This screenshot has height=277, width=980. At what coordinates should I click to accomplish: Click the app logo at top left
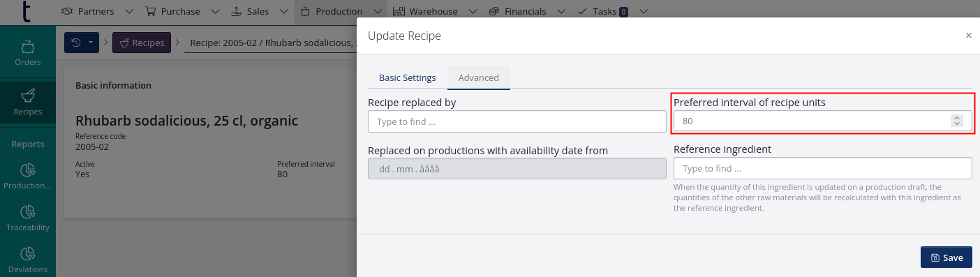point(27,11)
